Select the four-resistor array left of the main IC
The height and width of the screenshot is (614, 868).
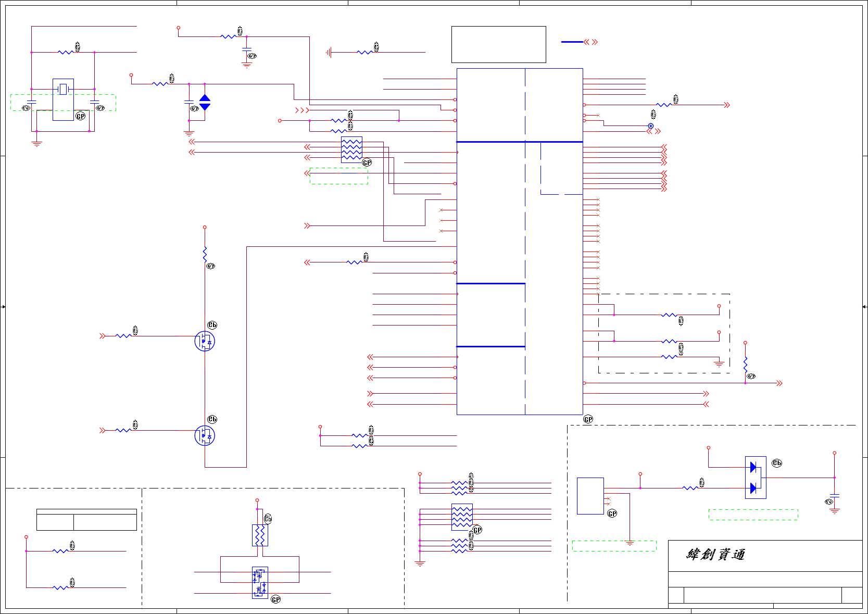(x=351, y=149)
